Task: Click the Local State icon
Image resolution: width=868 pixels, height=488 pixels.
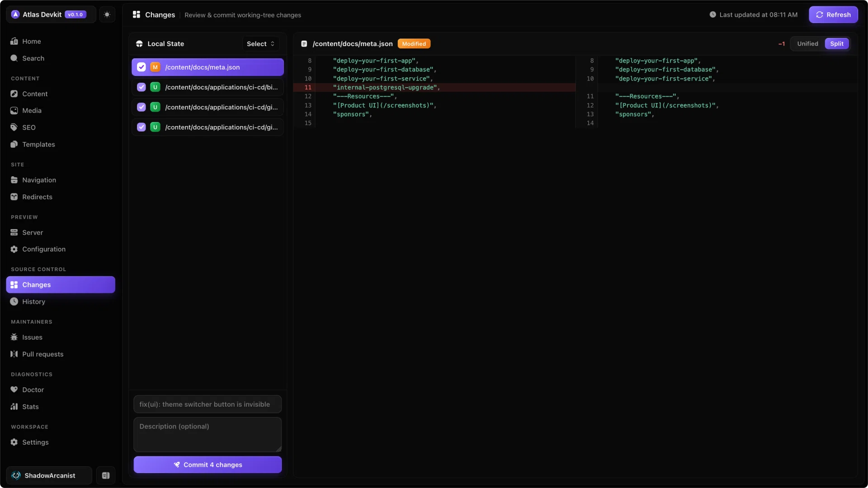Action: coord(139,44)
